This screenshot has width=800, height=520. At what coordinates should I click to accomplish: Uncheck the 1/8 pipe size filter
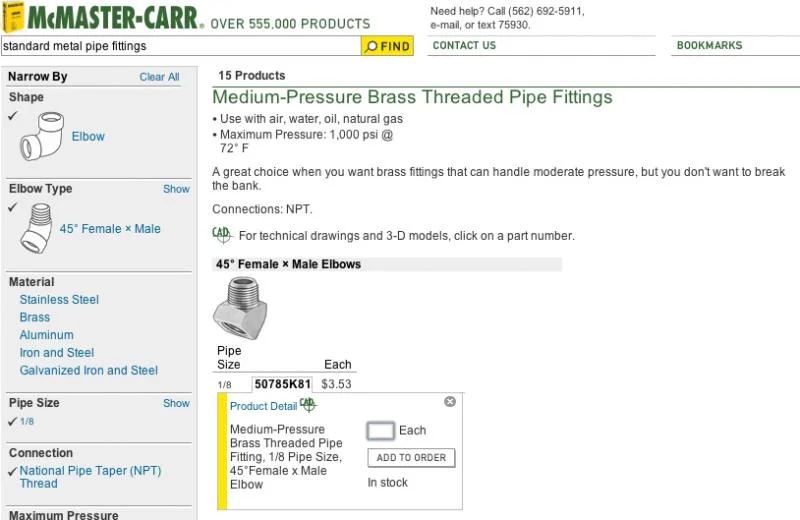(13, 421)
